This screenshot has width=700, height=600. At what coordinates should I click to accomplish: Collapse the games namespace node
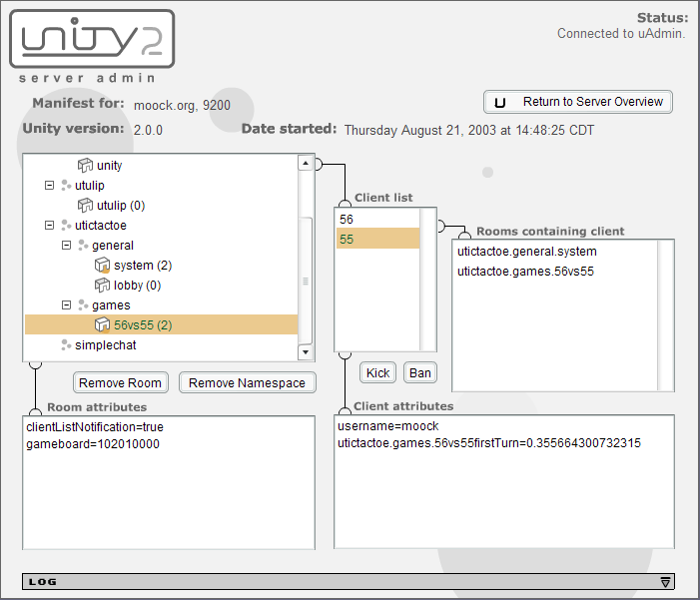[x=67, y=304]
